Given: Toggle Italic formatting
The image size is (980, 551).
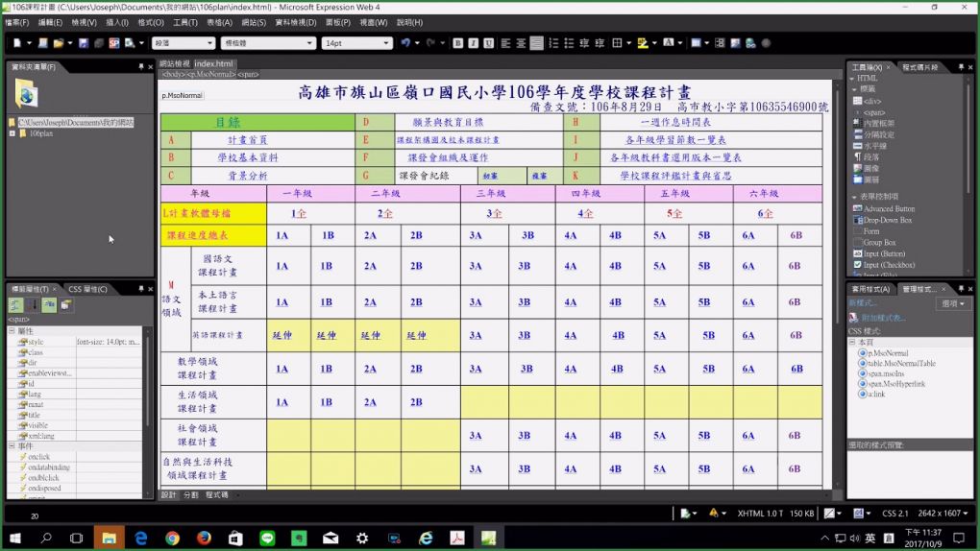Looking at the screenshot, I should tap(473, 43).
